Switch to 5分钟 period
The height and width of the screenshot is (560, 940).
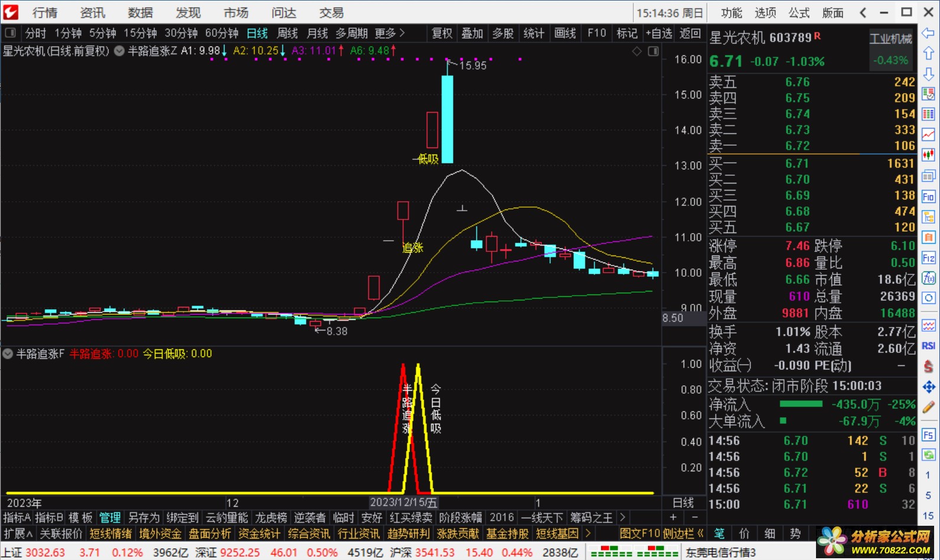[103, 33]
